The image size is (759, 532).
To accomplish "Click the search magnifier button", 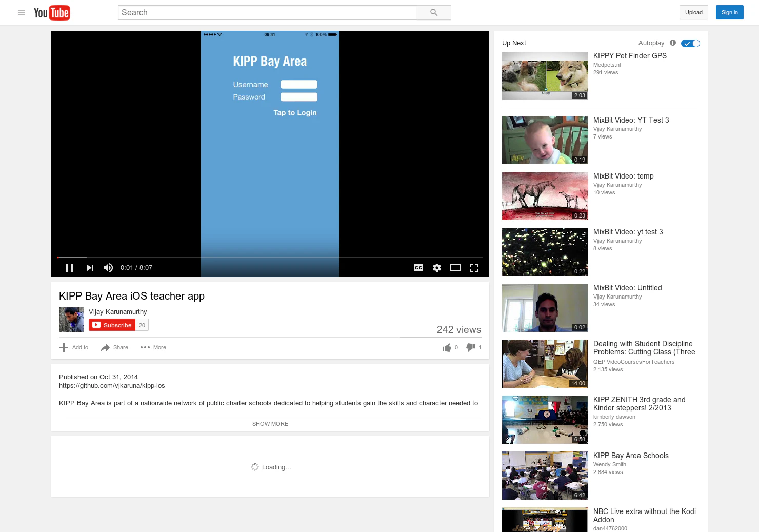I will point(434,13).
